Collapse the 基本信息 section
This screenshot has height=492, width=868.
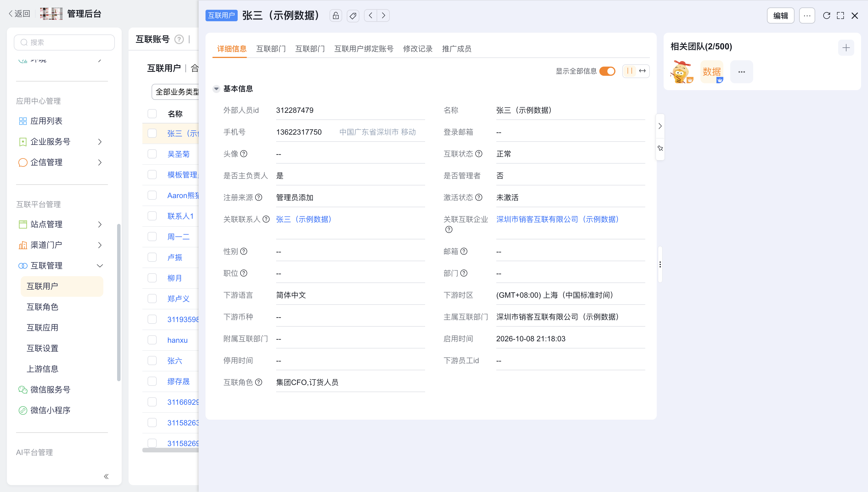[216, 89]
